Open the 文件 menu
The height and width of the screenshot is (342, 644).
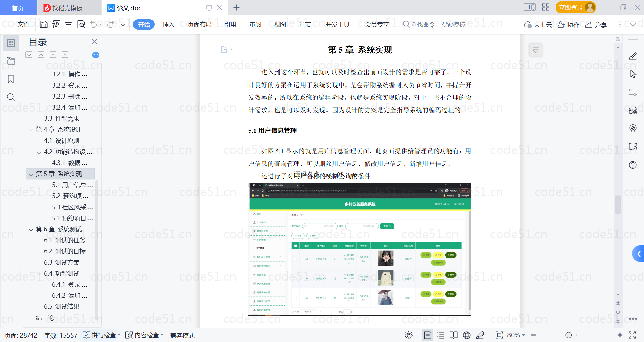point(19,24)
